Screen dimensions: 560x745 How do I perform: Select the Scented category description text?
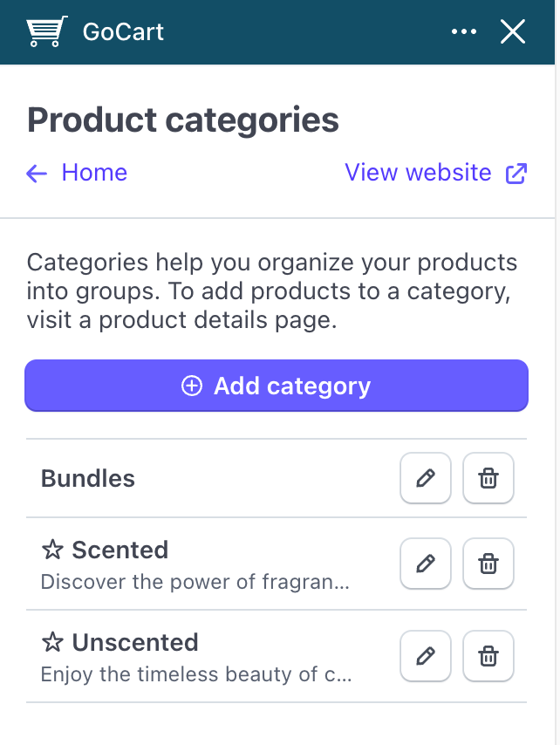point(195,582)
